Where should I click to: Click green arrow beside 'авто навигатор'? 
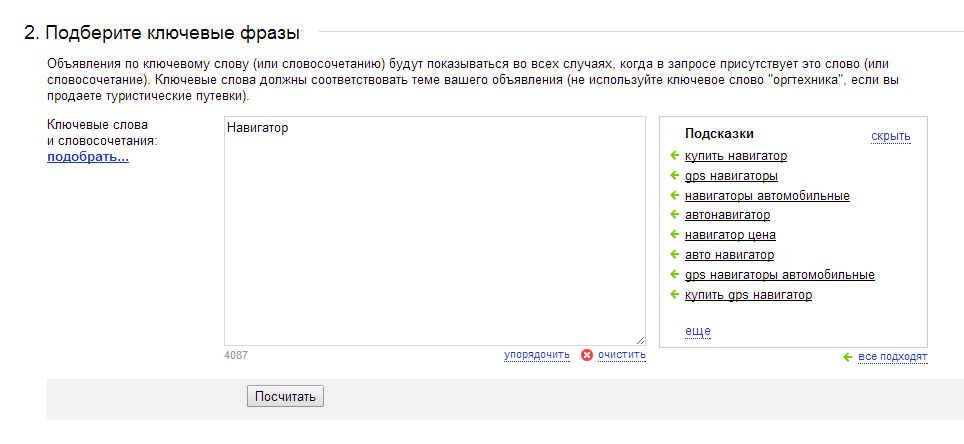pos(674,254)
